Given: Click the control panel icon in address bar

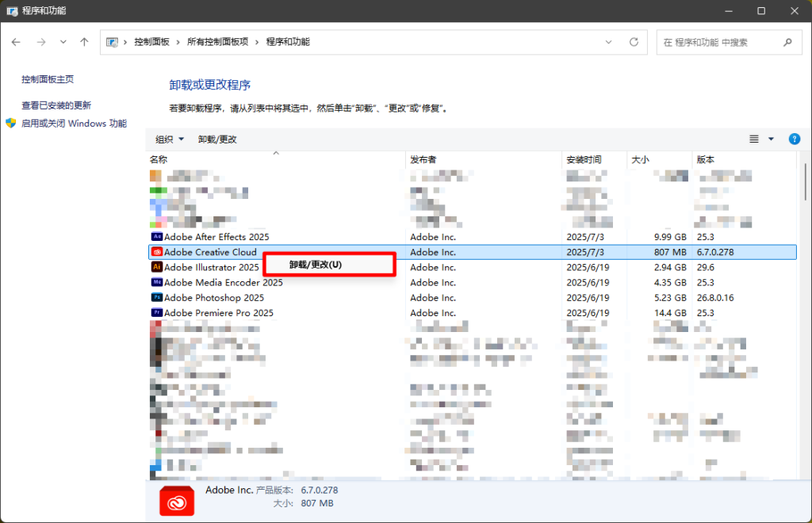Looking at the screenshot, I should (x=112, y=42).
